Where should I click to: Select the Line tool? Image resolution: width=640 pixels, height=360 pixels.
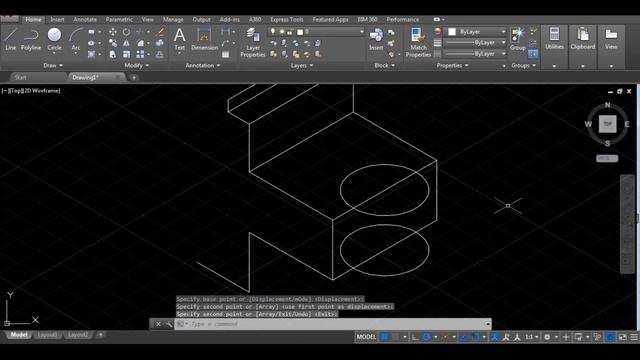click(10, 39)
